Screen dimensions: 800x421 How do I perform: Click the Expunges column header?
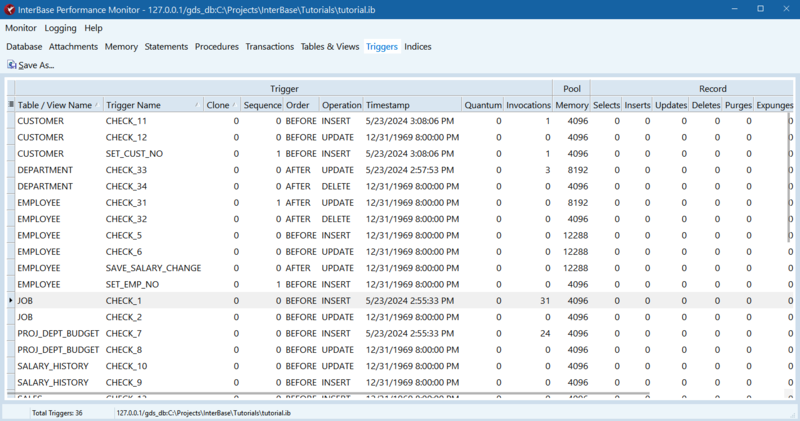click(x=774, y=105)
